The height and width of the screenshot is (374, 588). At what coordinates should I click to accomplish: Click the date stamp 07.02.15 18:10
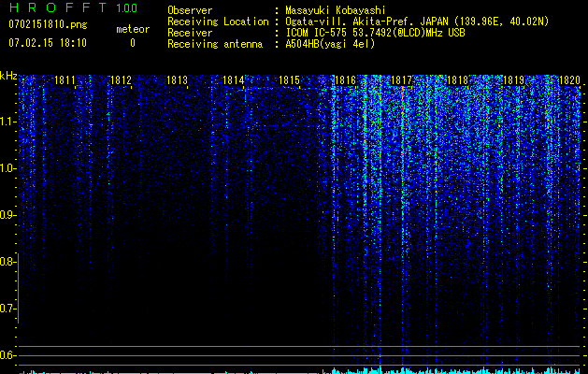coord(48,43)
